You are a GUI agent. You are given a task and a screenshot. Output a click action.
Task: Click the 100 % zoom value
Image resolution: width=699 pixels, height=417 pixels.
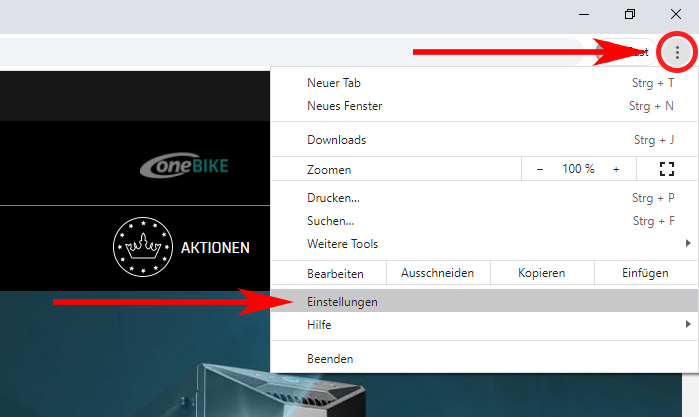[578, 169]
